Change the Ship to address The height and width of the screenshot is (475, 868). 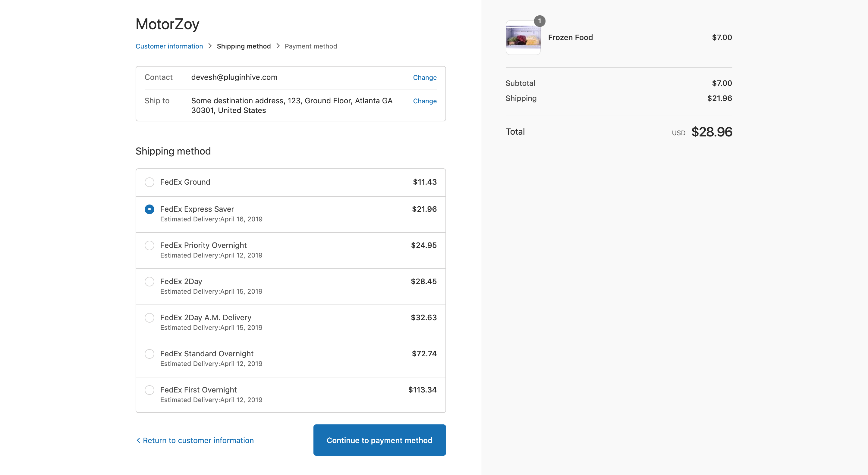click(x=425, y=101)
